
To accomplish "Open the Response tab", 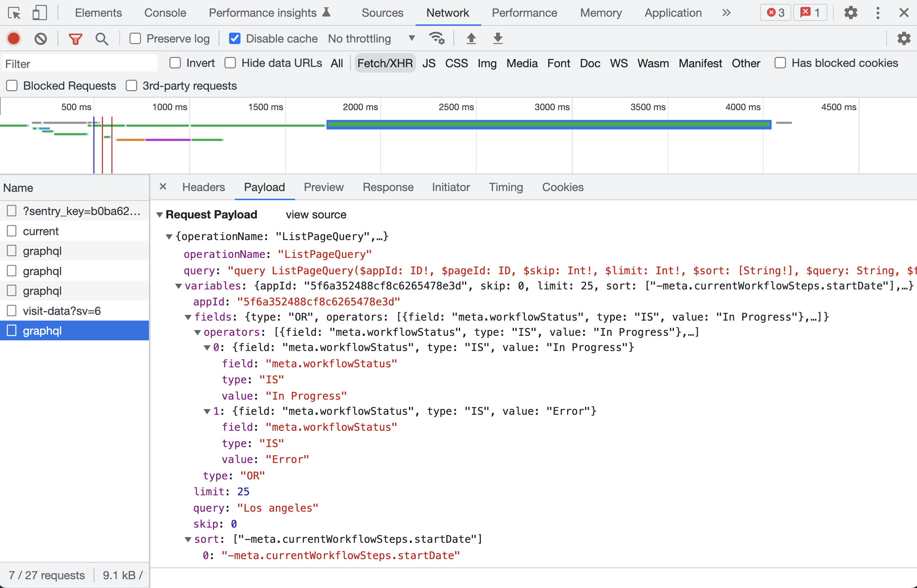I will coord(388,187).
